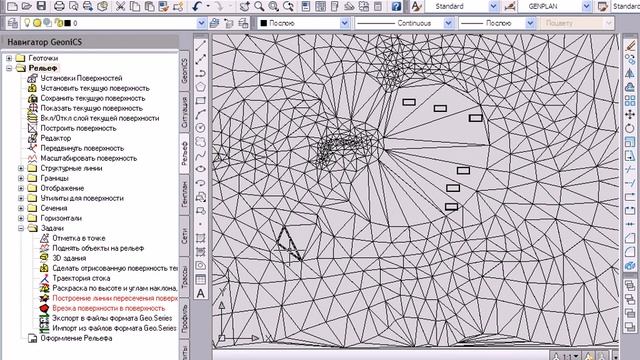Switch to the GeonICS vertical tab
Image resolution: width=640 pixels, height=360 pixels.
point(184,71)
